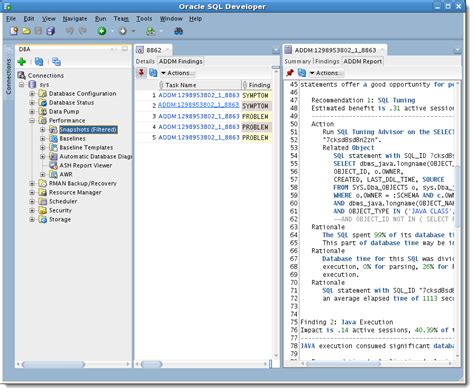The width and height of the screenshot is (474, 392).
Task: Switch to the Findings tab
Action: (327, 61)
